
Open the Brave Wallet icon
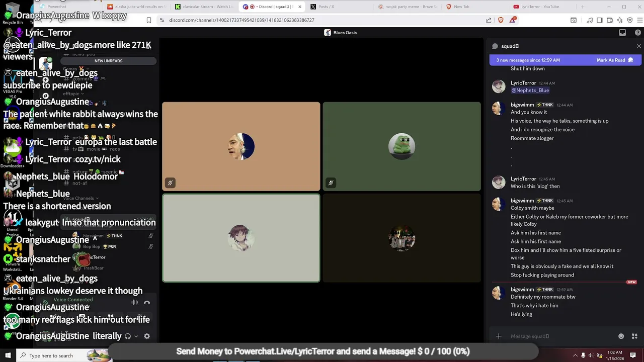610,20
